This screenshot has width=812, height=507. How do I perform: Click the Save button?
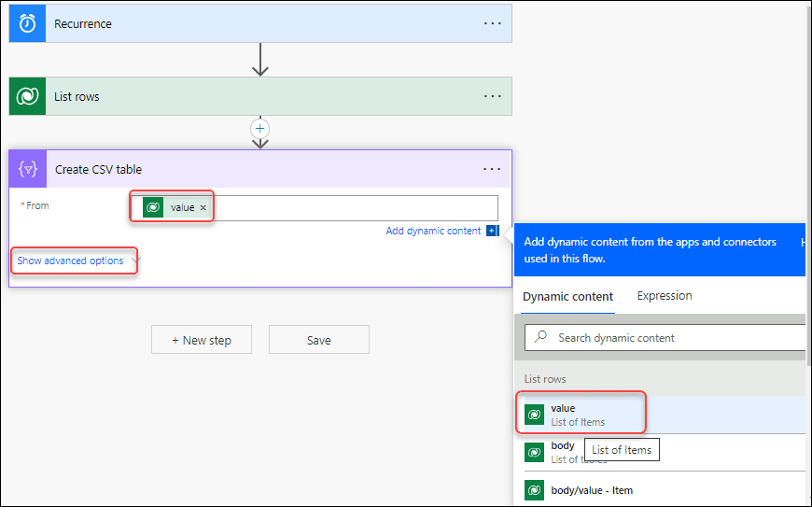click(x=319, y=340)
